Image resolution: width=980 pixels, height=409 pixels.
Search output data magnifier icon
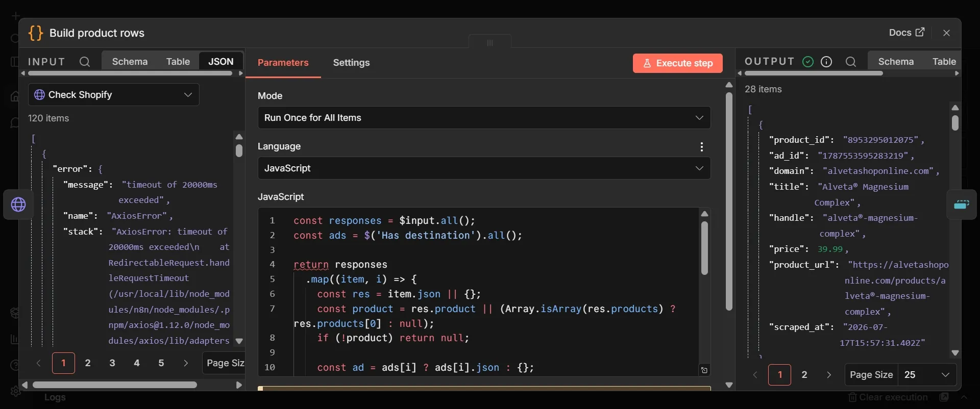pyautogui.click(x=850, y=62)
